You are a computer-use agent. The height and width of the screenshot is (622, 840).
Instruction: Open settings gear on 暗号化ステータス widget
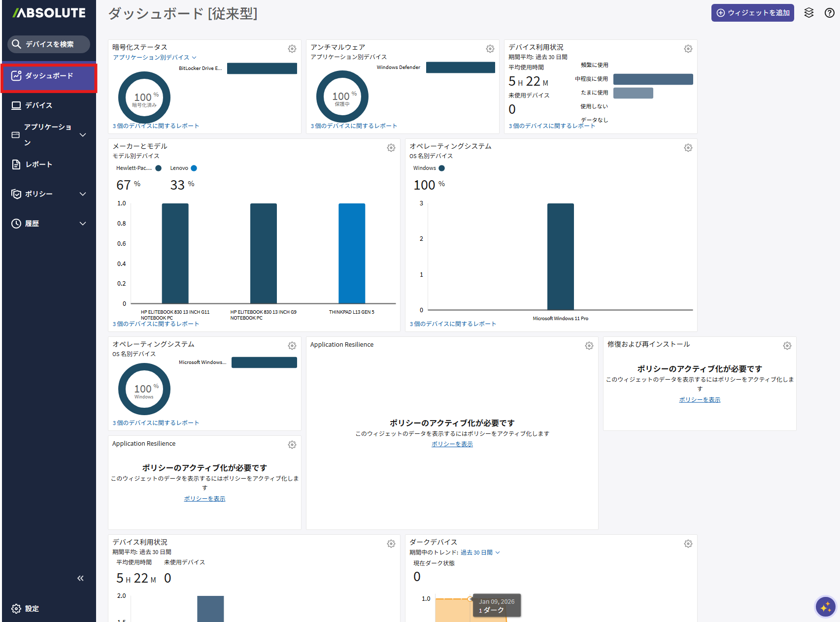pyautogui.click(x=292, y=49)
